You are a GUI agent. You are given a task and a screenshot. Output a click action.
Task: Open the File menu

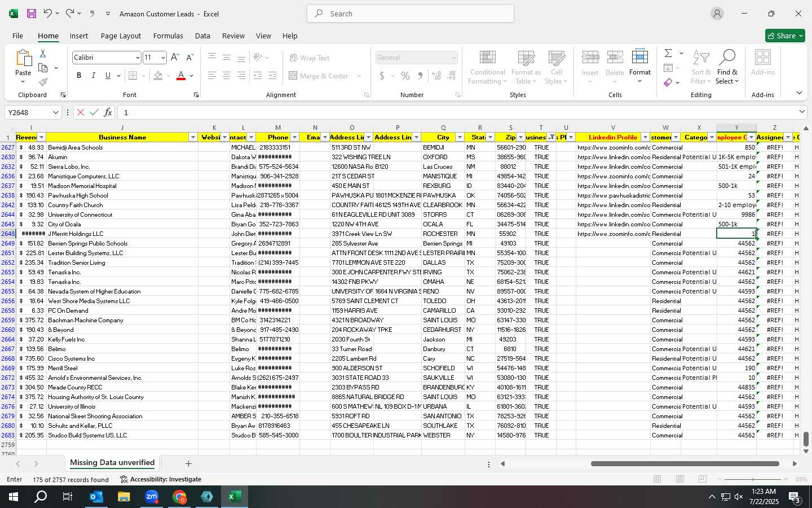pos(17,36)
